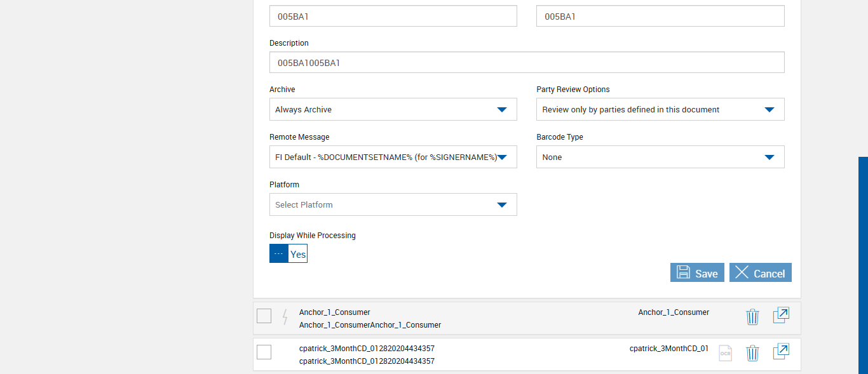Expand the Party Review Options dropdown
The width and height of the screenshot is (868, 374).
click(x=660, y=109)
